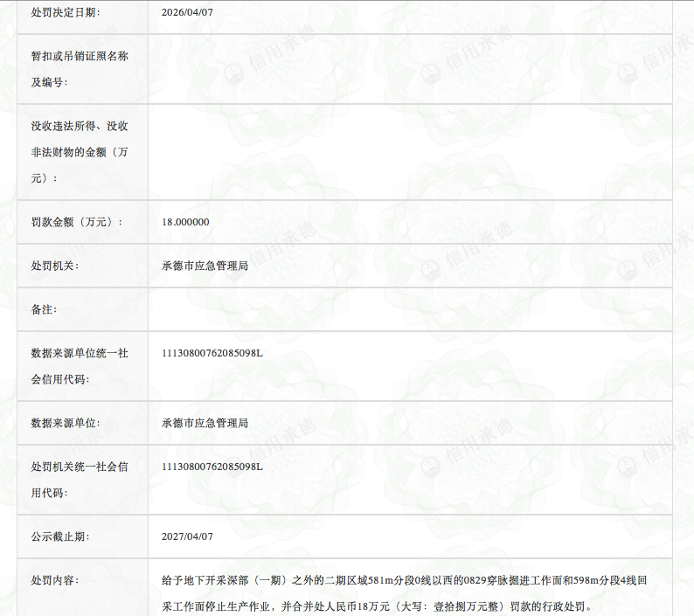
Task: Select the fine amount 18.000000
Action: click(x=185, y=222)
